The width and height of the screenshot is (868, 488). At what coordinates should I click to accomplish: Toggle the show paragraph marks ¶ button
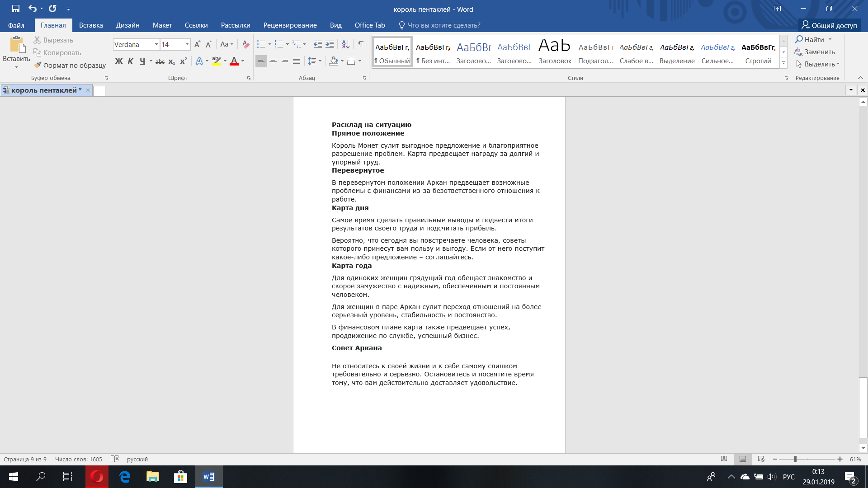point(361,44)
